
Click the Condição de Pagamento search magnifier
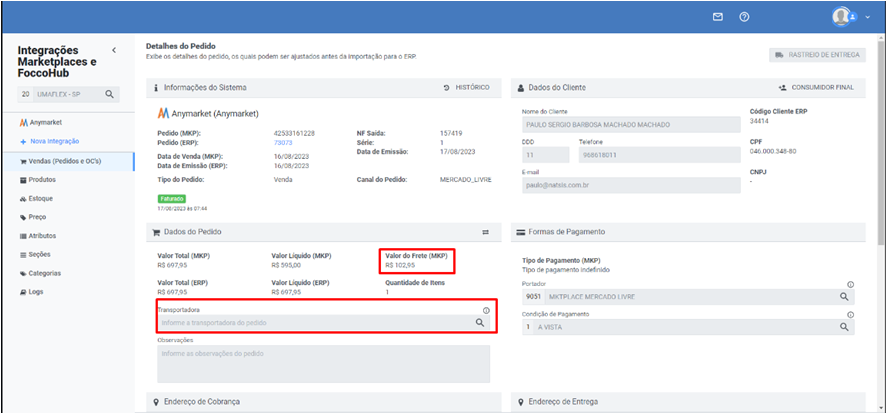(x=844, y=327)
